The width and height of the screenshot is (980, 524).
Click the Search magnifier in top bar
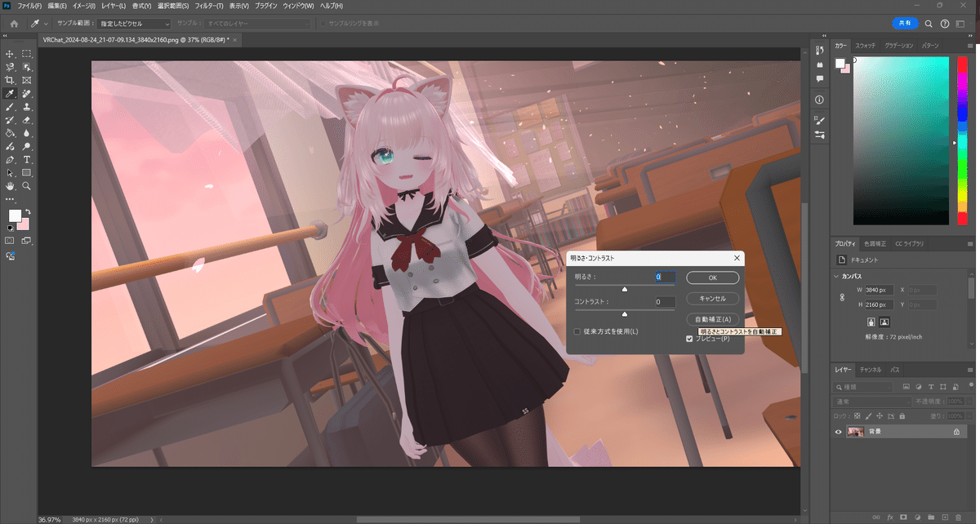click(930, 24)
